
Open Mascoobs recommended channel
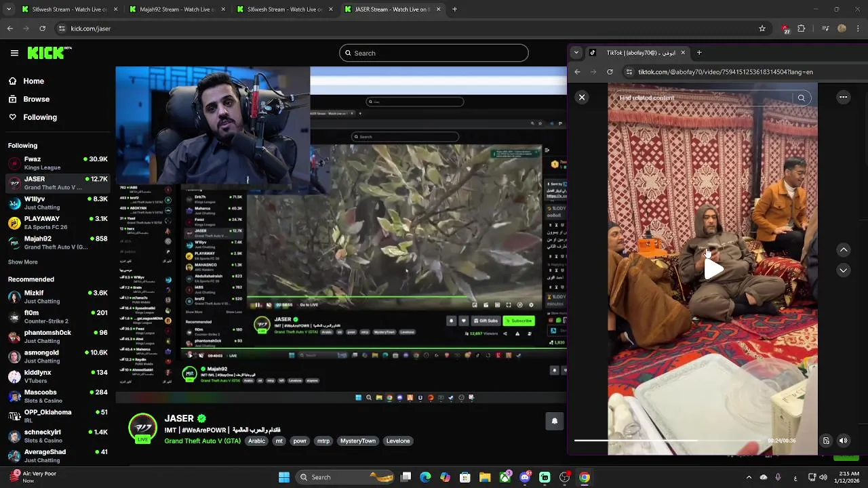[x=58, y=396]
